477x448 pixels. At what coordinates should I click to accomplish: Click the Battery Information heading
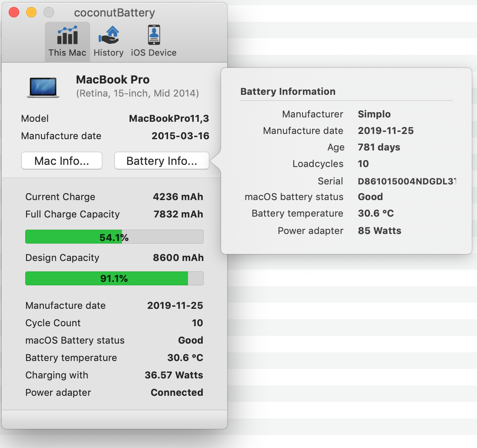[288, 91]
